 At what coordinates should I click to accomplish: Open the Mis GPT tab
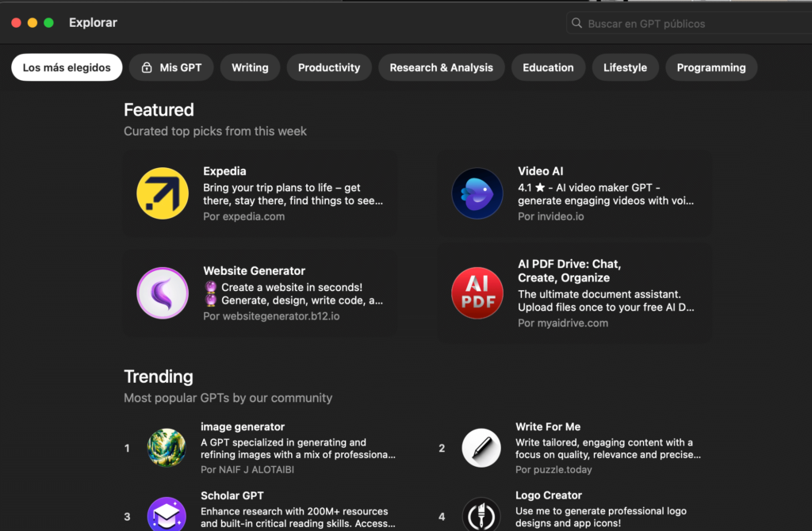tap(171, 67)
